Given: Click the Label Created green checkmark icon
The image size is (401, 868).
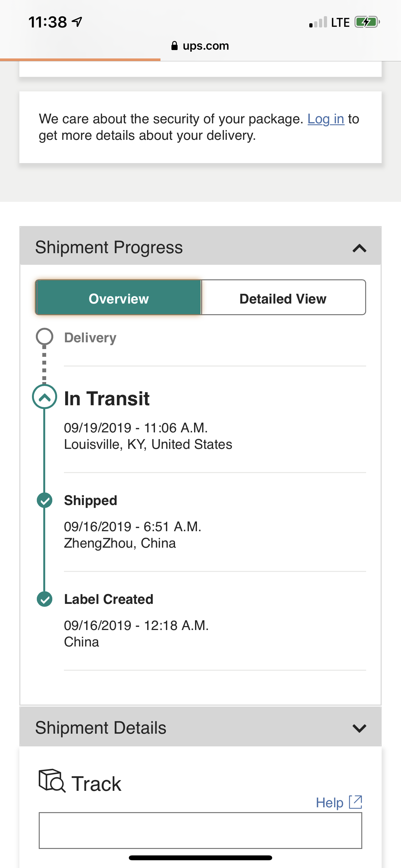Looking at the screenshot, I should click(45, 599).
